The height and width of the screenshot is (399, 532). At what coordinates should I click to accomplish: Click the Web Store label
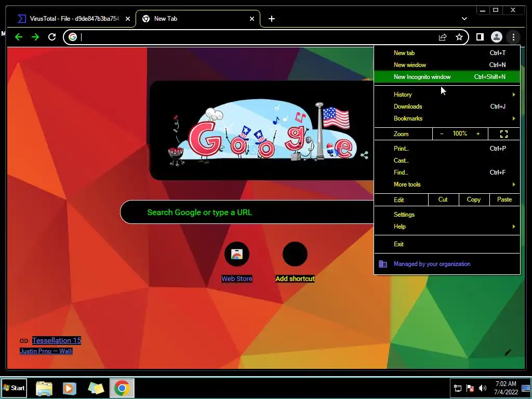[237, 279]
